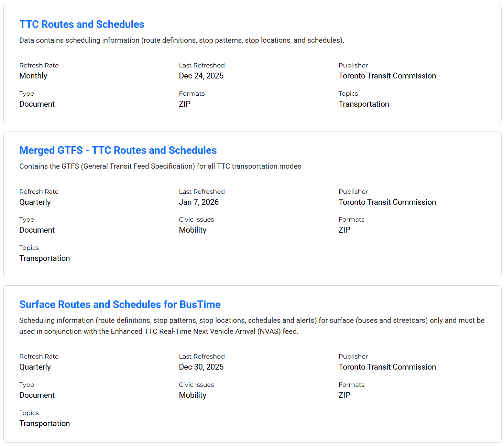This screenshot has width=504, height=446.
Task: Click "Mobility" civic issue in BusTime card
Action: (193, 395)
